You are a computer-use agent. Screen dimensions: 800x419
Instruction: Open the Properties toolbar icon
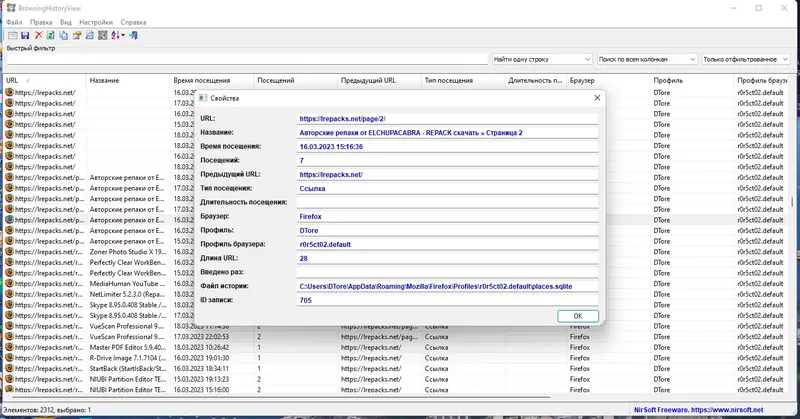click(77, 35)
